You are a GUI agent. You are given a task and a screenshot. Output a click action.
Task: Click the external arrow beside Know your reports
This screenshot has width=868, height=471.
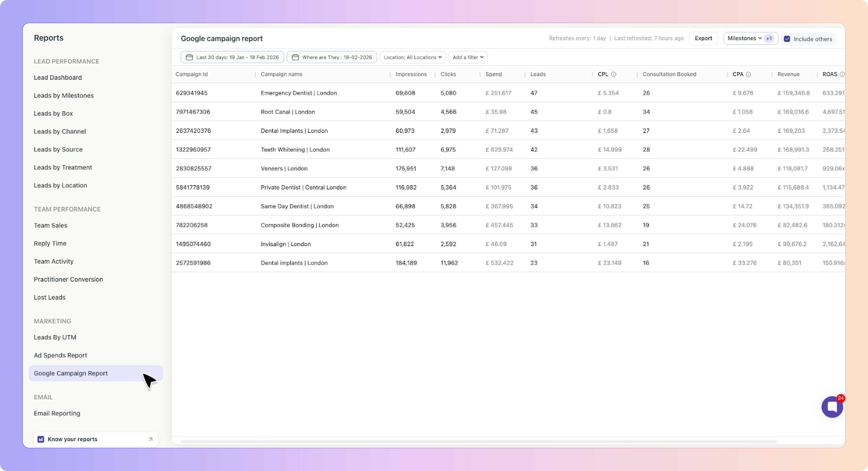coord(151,439)
